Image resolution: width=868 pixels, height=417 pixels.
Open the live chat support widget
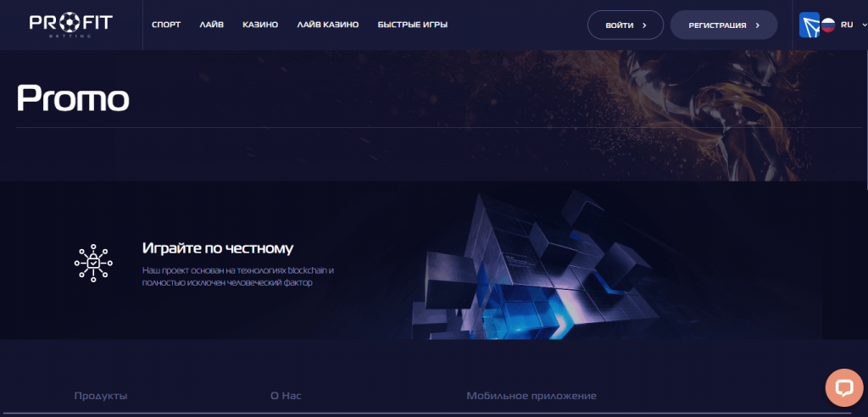pos(843,388)
